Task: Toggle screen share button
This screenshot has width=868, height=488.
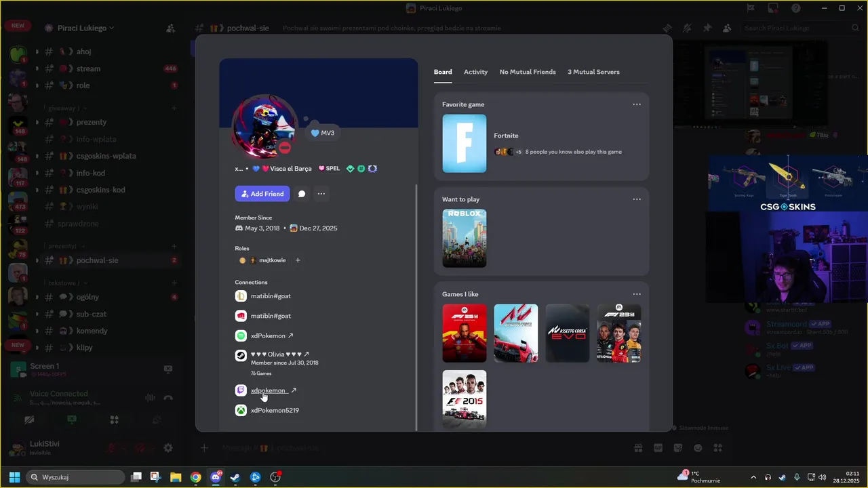Action: tap(72, 420)
